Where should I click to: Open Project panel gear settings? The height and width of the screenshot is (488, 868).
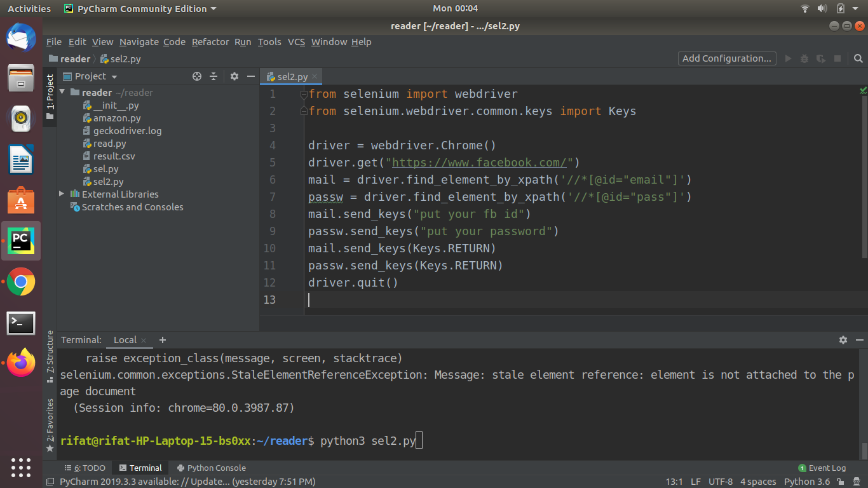tap(234, 76)
